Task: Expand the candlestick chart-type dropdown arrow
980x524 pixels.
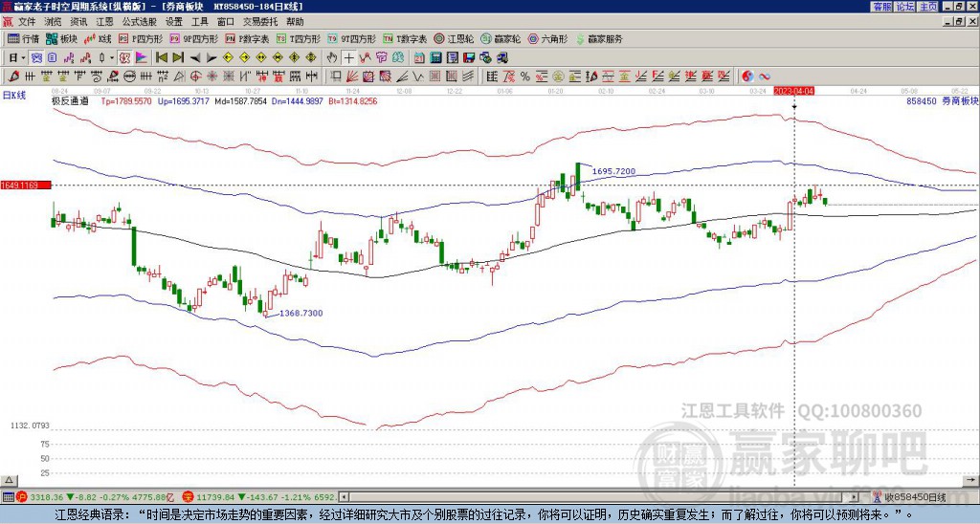Action: pyautogui.click(x=112, y=58)
